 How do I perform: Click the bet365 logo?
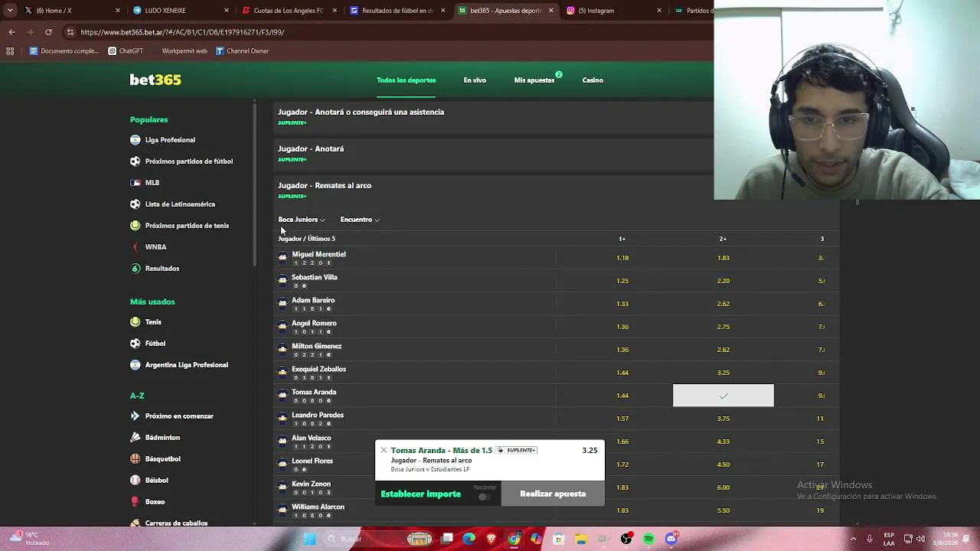tap(155, 80)
